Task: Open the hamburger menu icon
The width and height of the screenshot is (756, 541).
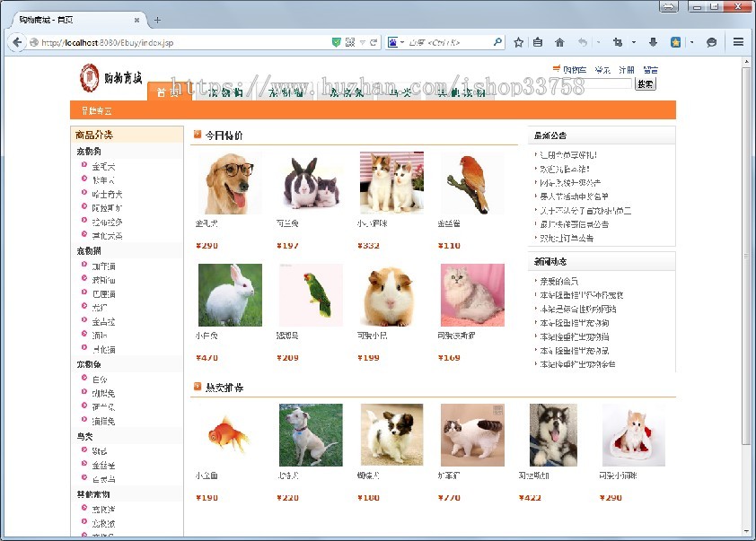Action: tap(739, 41)
